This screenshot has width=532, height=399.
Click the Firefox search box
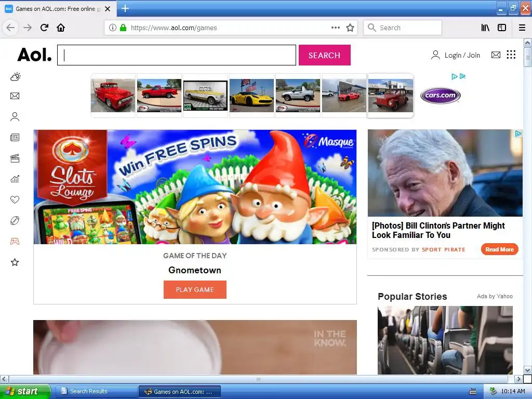point(403,28)
